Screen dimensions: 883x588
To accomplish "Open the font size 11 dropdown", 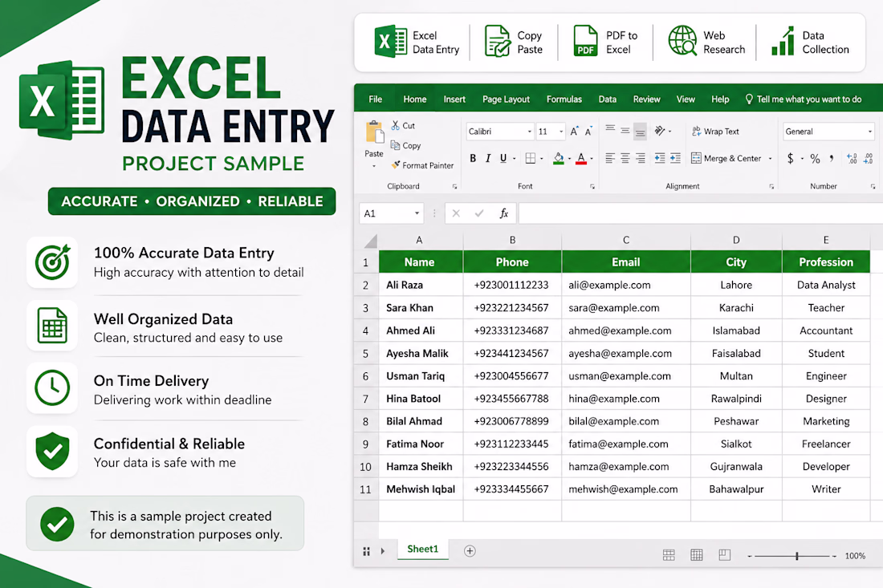I will (x=561, y=132).
